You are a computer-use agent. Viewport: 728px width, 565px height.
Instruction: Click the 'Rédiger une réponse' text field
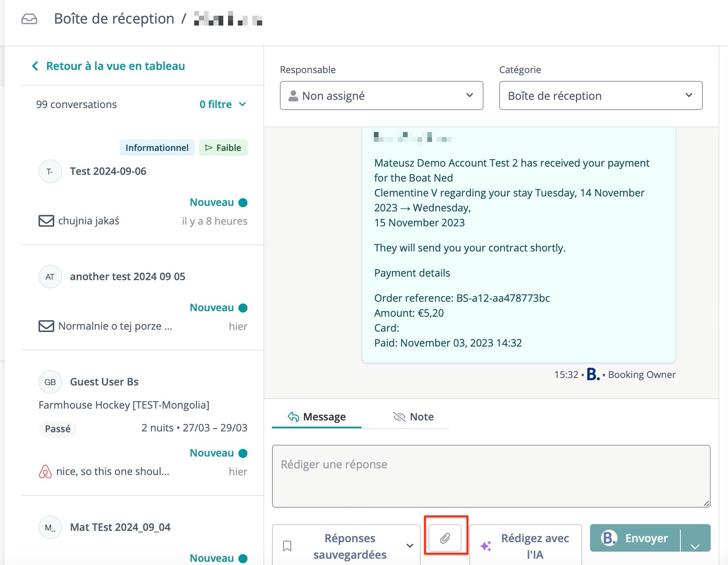click(x=491, y=476)
